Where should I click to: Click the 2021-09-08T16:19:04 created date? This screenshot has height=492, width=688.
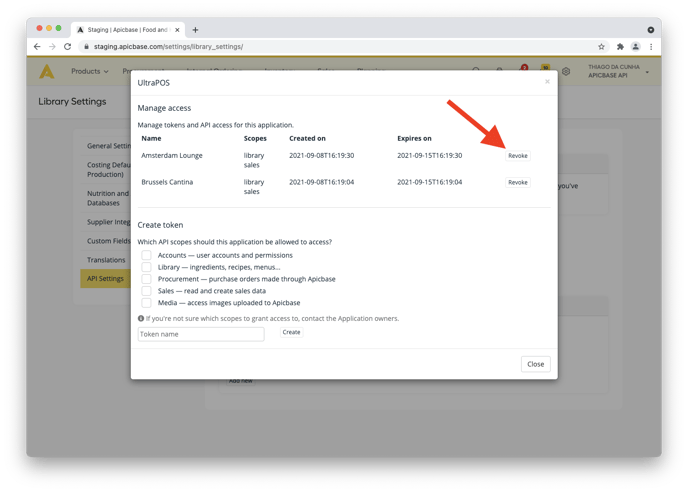tap(322, 182)
